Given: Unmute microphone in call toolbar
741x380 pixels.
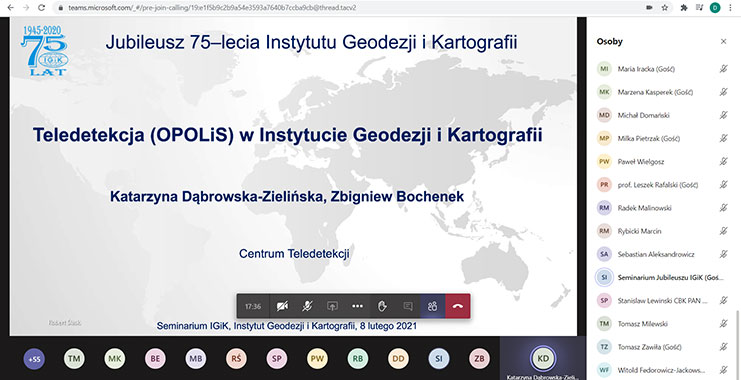Looking at the screenshot, I should [x=307, y=306].
